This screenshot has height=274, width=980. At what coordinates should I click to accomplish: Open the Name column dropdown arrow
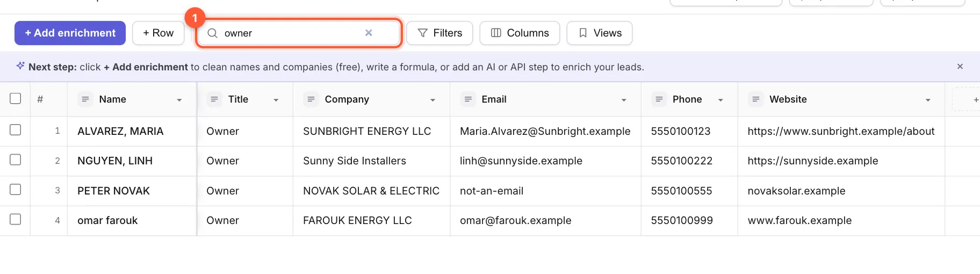tap(179, 100)
